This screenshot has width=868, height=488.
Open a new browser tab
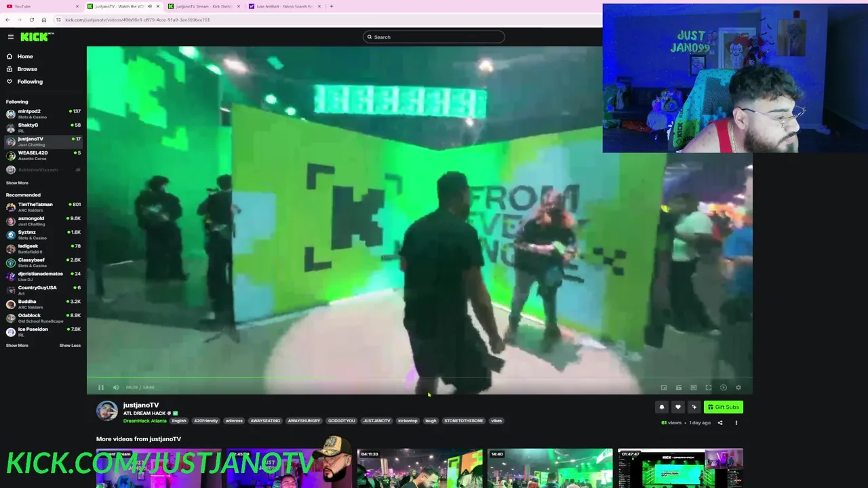pyautogui.click(x=332, y=6)
